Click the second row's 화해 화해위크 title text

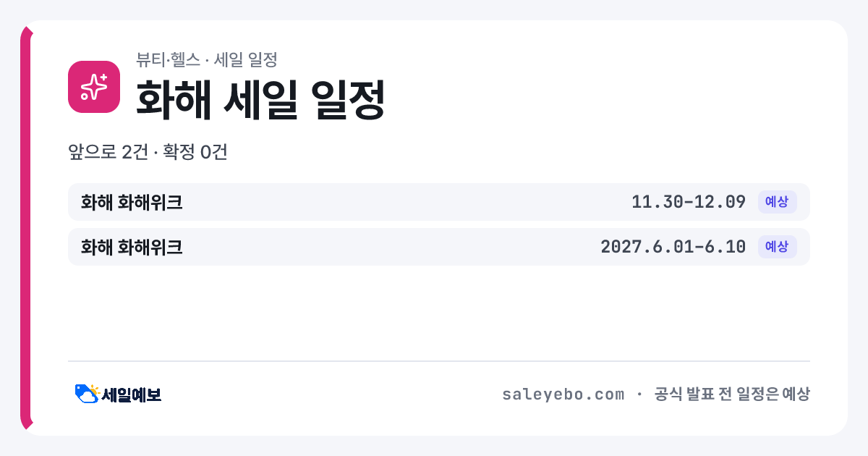coord(132,247)
